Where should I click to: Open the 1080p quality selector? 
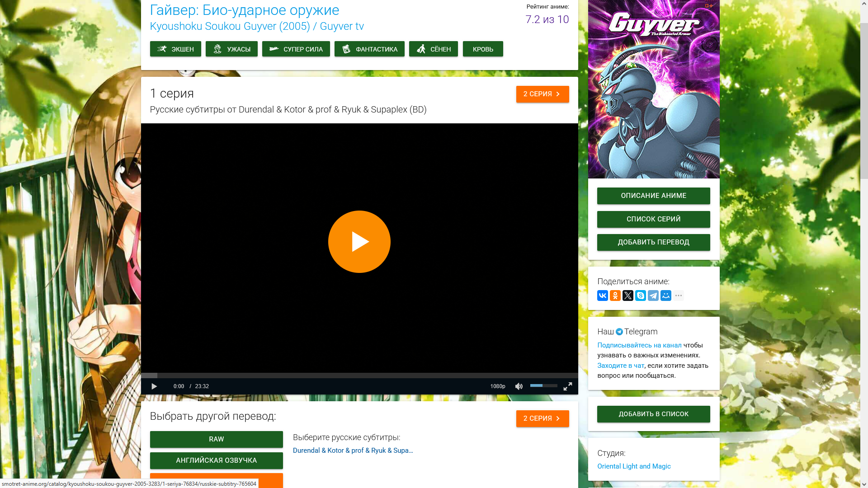[x=498, y=386]
